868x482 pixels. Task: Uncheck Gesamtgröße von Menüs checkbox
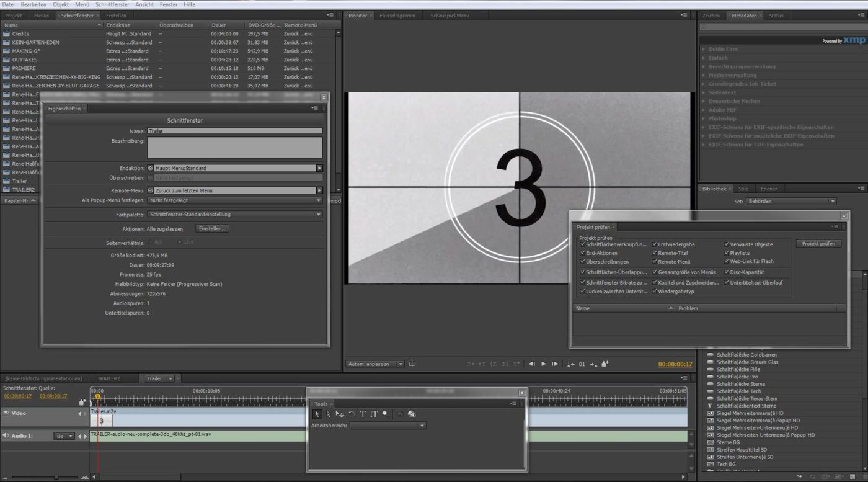pyautogui.click(x=655, y=272)
